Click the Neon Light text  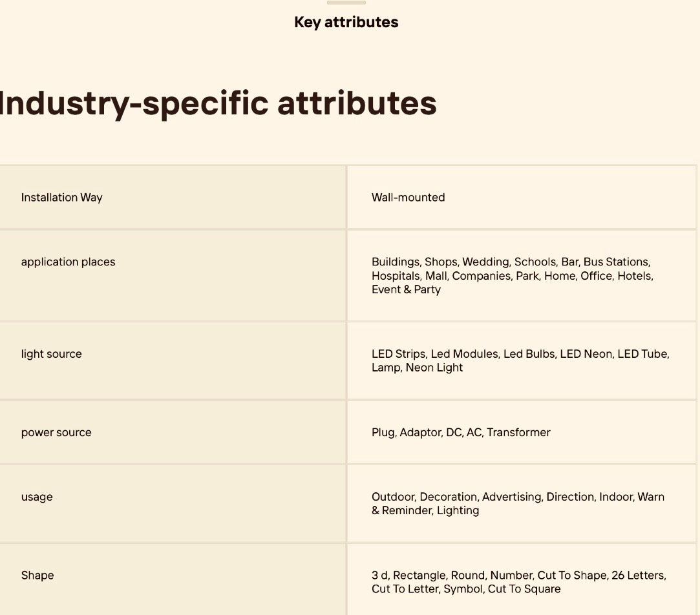[x=434, y=368]
